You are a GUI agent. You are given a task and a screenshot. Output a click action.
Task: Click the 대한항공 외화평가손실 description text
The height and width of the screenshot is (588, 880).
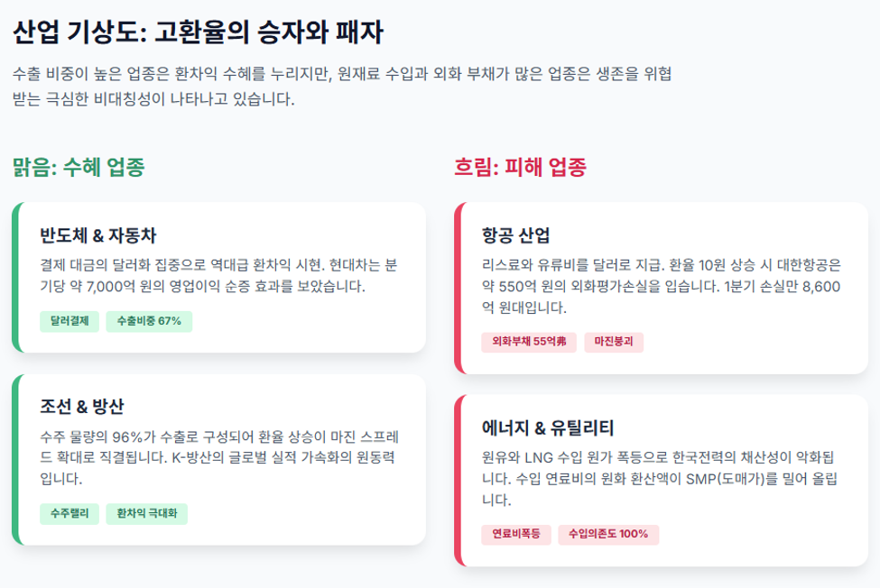pyautogui.click(x=661, y=287)
